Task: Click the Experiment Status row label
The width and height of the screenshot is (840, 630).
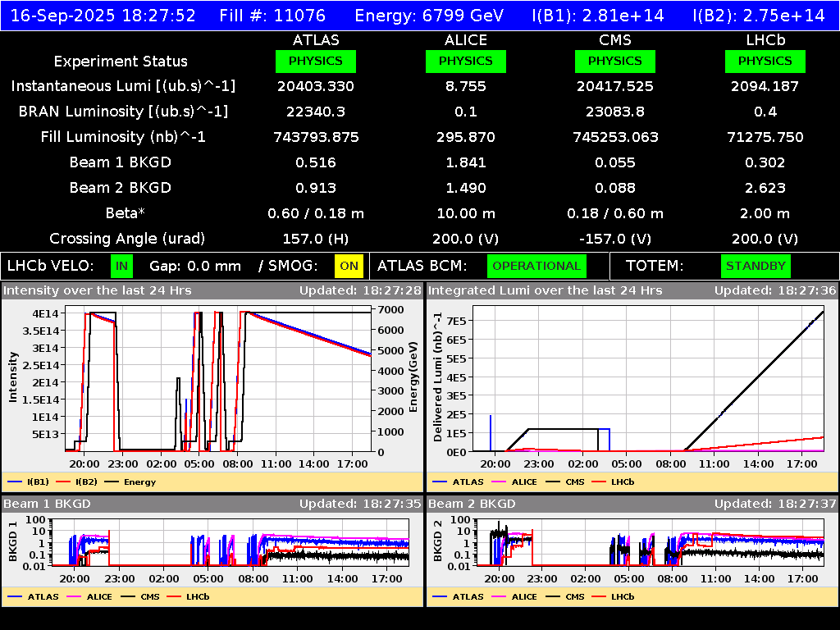Action: 121,62
